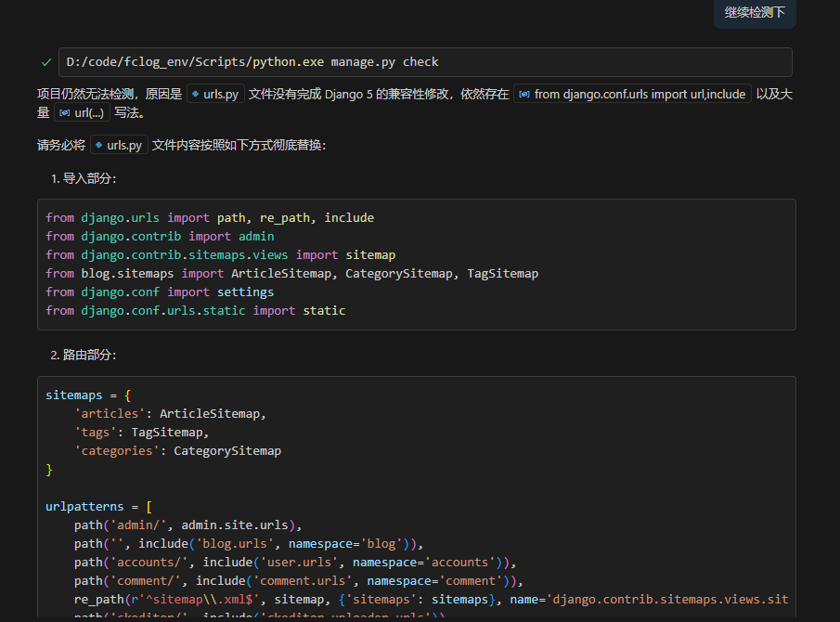Click the 'sitemaps = {' code line
The image size is (840, 622).
tap(89, 395)
